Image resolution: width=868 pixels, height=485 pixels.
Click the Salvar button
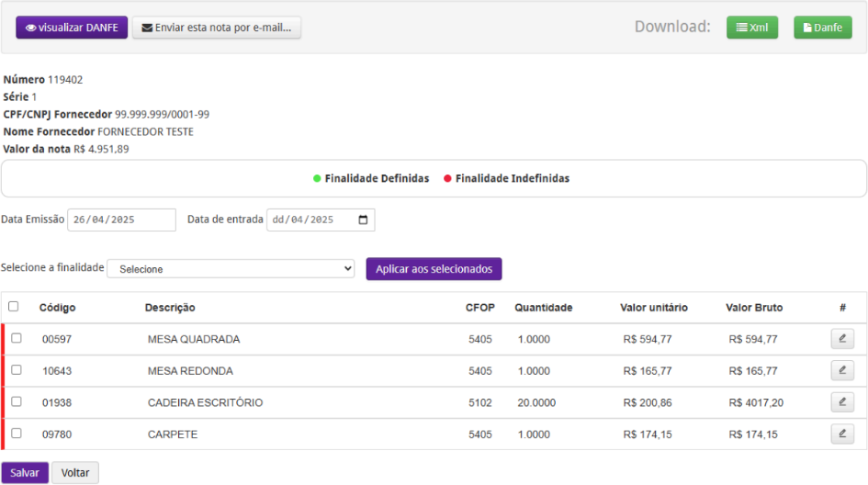(x=25, y=473)
